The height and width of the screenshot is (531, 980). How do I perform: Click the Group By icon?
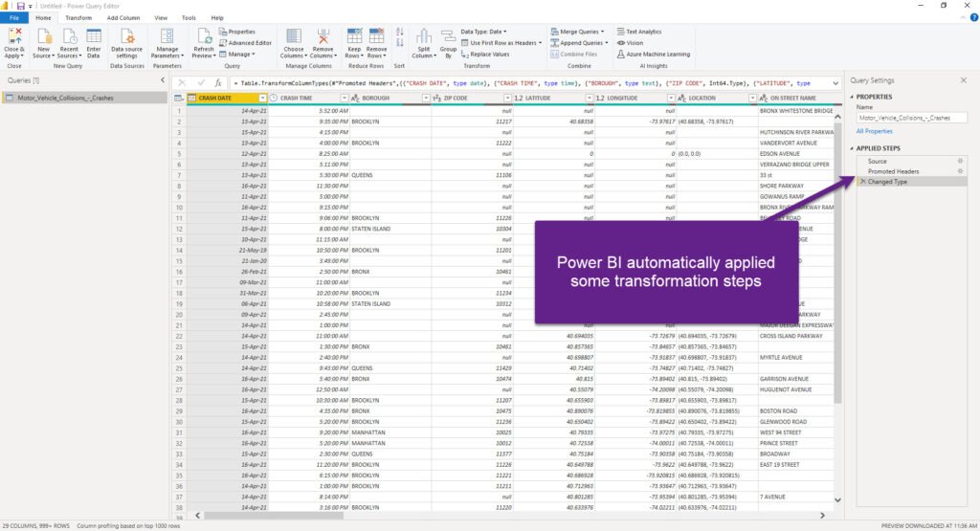click(x=448, y=37)
